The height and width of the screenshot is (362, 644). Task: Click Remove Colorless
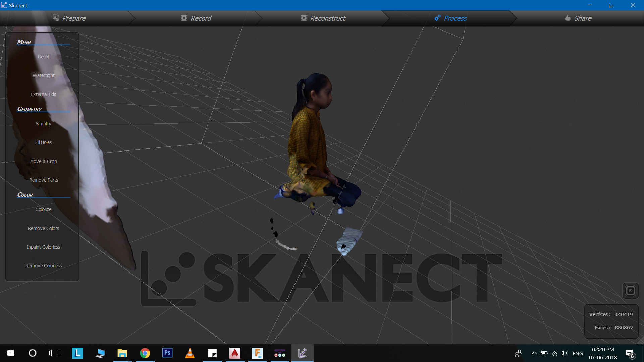44,266
